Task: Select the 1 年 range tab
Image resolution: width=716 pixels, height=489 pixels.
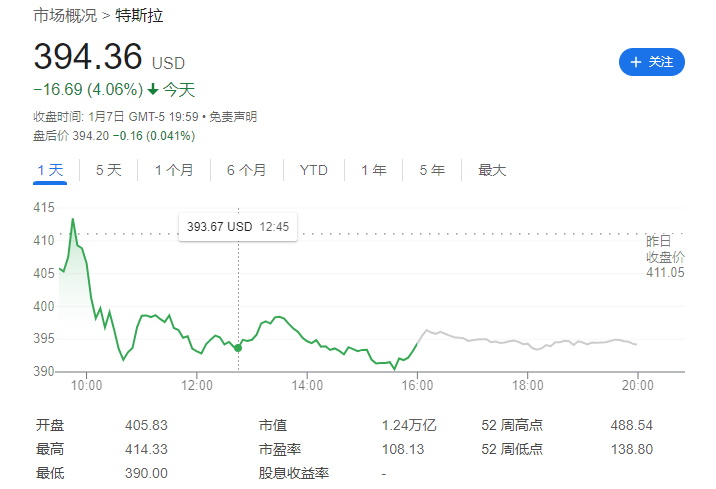Action: click(x=374, y=170)
